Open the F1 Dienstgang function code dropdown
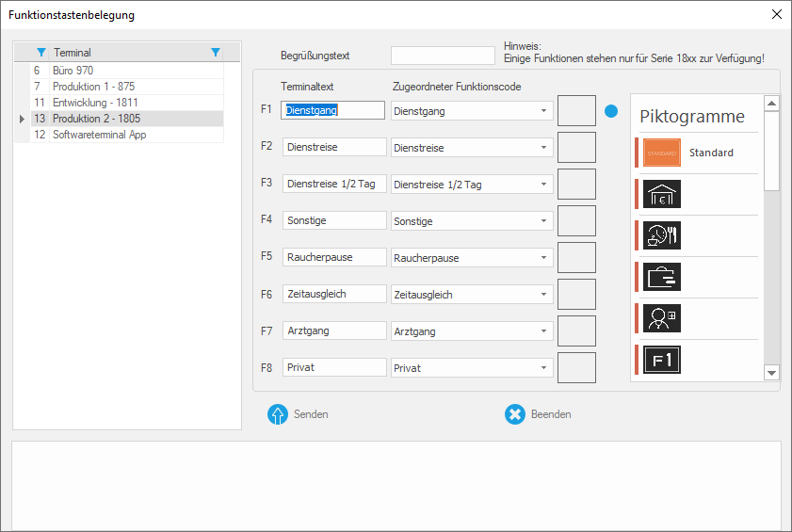This screenshot has height=532, width=792. point(543,111)
